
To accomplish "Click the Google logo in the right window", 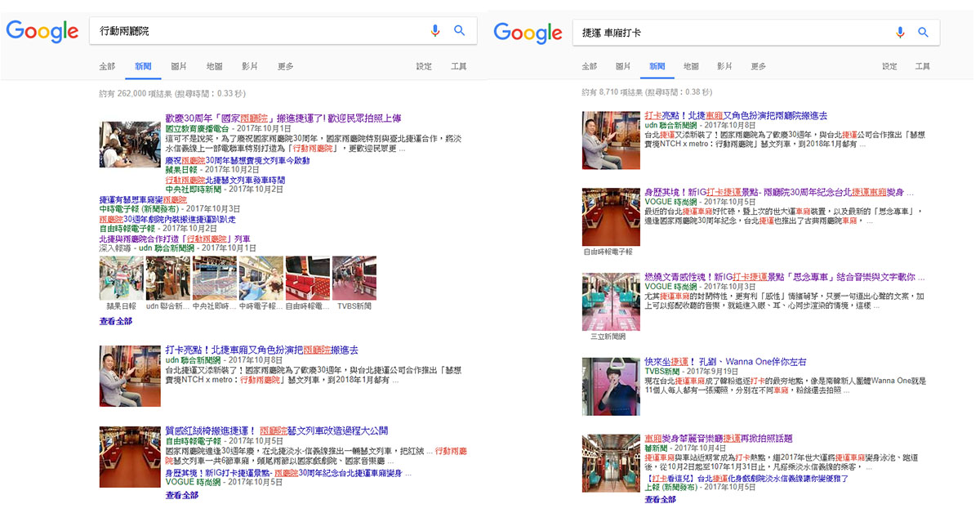I will [x=528, y=33].
